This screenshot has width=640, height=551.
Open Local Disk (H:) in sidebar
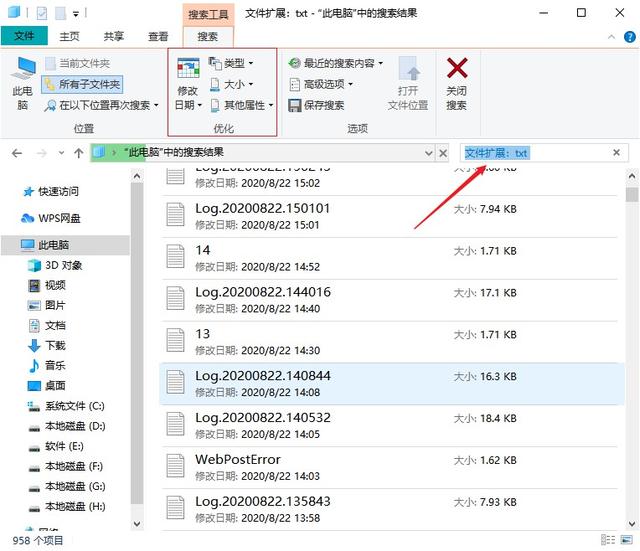click(67, 506)
